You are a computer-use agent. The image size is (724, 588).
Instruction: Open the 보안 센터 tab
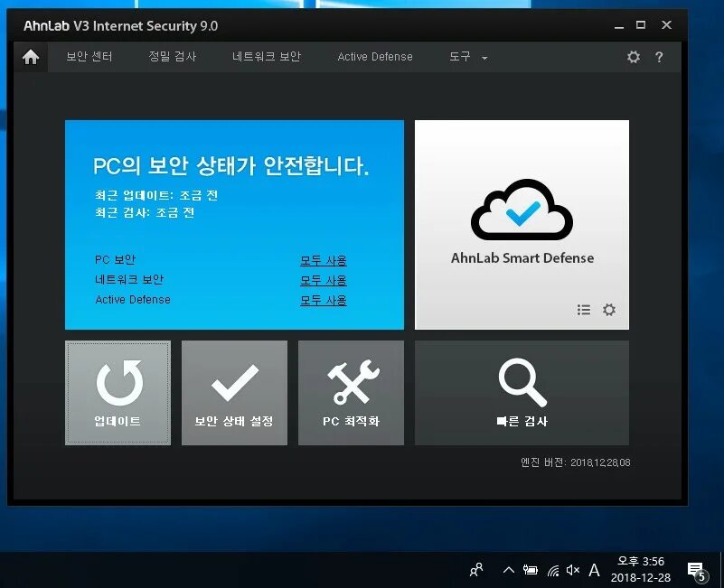tap(89, 57)
